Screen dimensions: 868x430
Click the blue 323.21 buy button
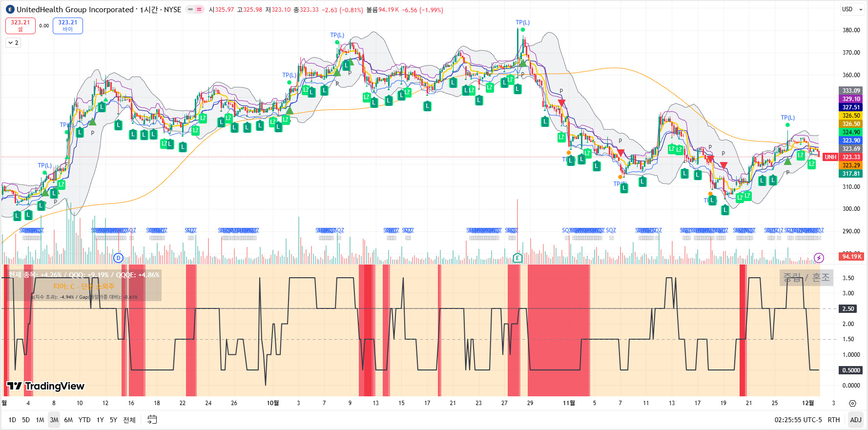pos(68,25)
